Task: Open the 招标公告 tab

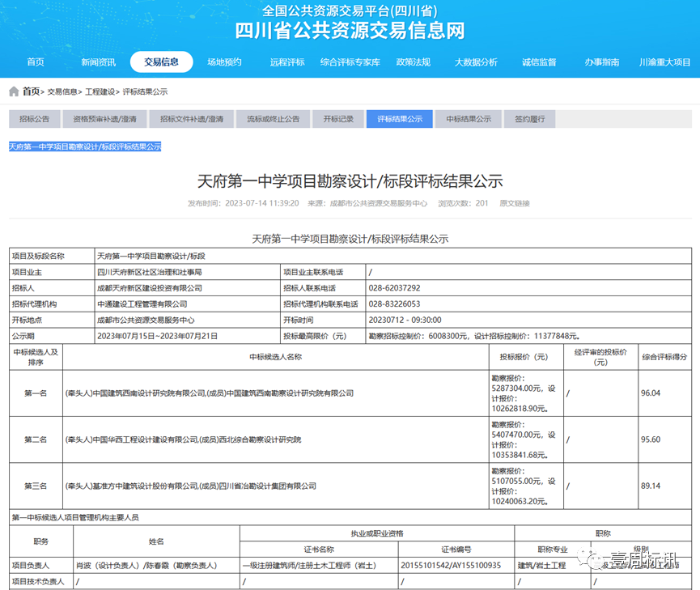Action: point(34,118)
